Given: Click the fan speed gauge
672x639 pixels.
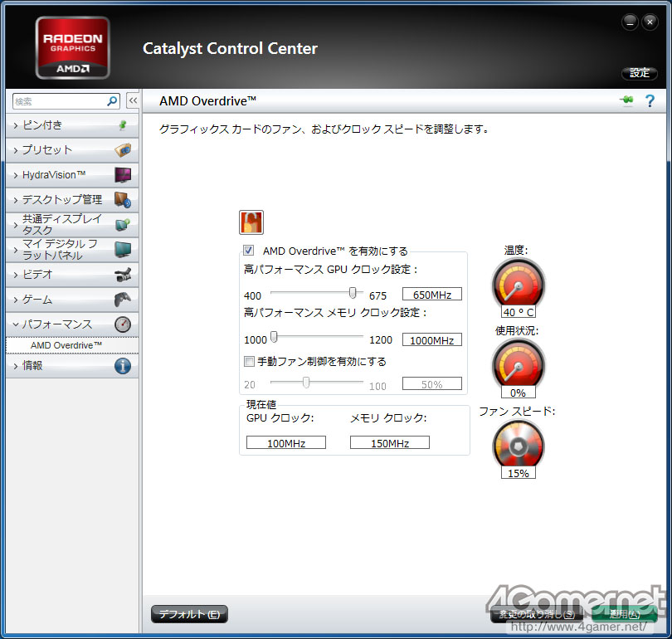Looking at the screenshot, I should [x=519, y=445].
